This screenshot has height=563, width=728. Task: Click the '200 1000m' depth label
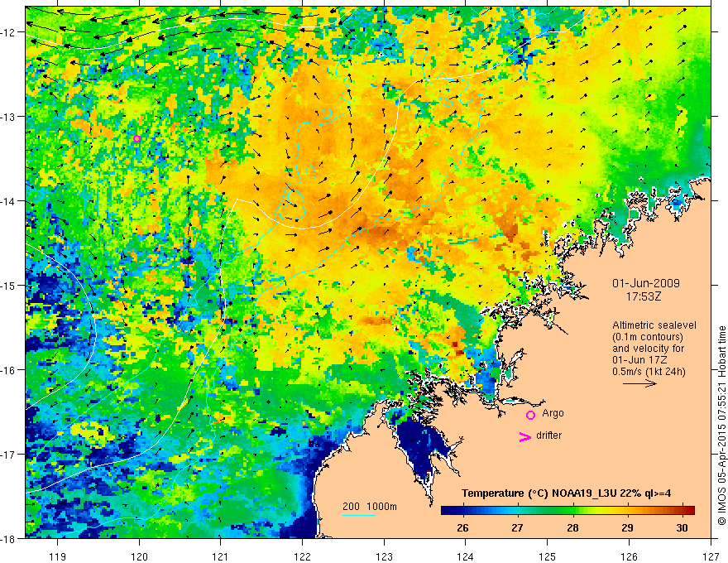click(x=370, y=507)
